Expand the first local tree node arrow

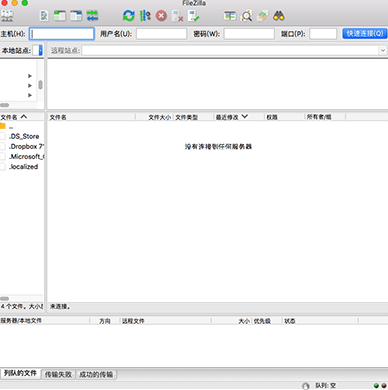click(30, 76)
